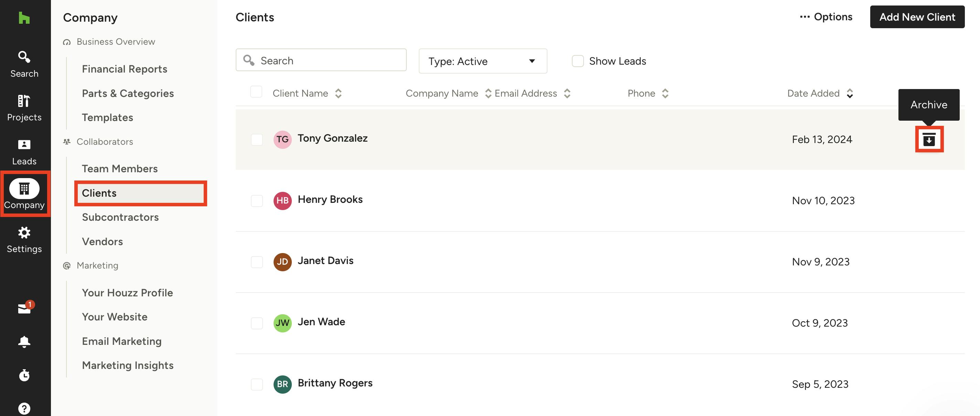Click the Add New Client button
This screenshot has width=980, height=416.
pyautogui.click(x=916, y=17)
